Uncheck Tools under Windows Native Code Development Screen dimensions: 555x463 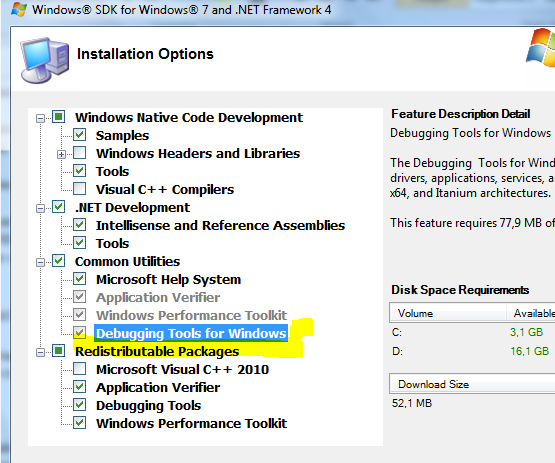80,171
